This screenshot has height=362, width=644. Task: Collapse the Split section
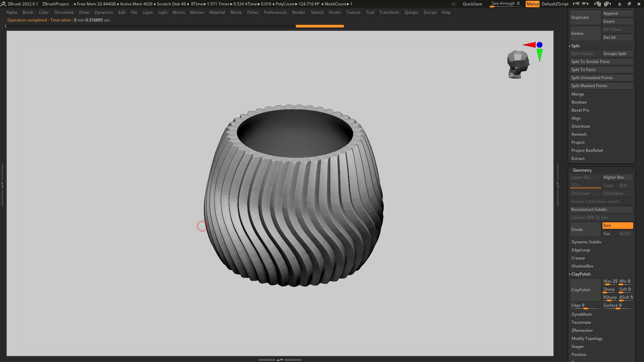pos(576,46)
